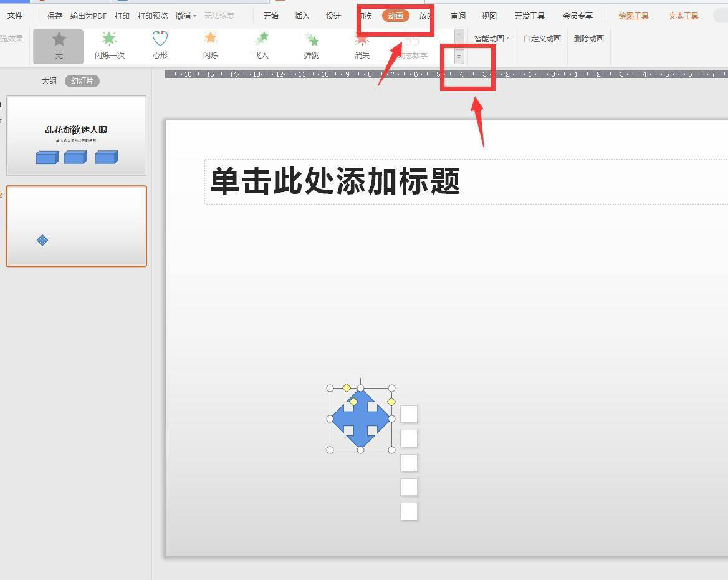Switch to 幻灯片 slides view

[82, 81]
